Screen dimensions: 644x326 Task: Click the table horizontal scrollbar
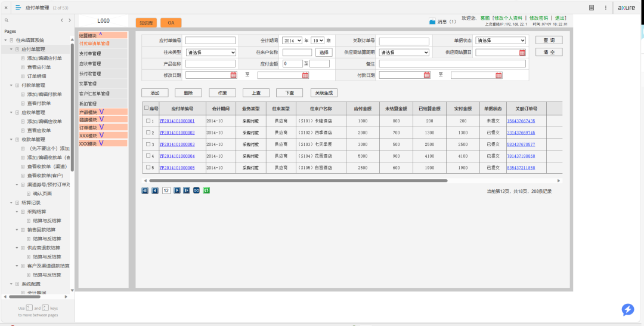click(x=298, y=180)
